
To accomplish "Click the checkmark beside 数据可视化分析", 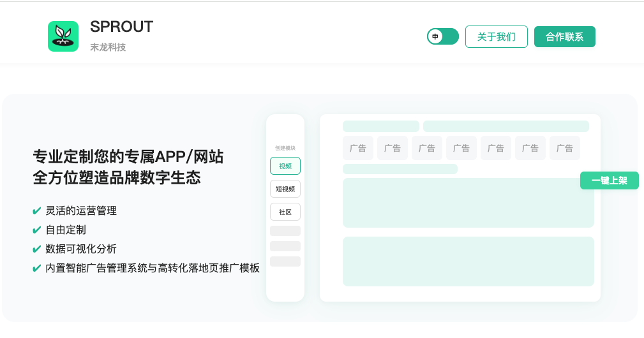I will pyautogui.click(x=36, y=249).
